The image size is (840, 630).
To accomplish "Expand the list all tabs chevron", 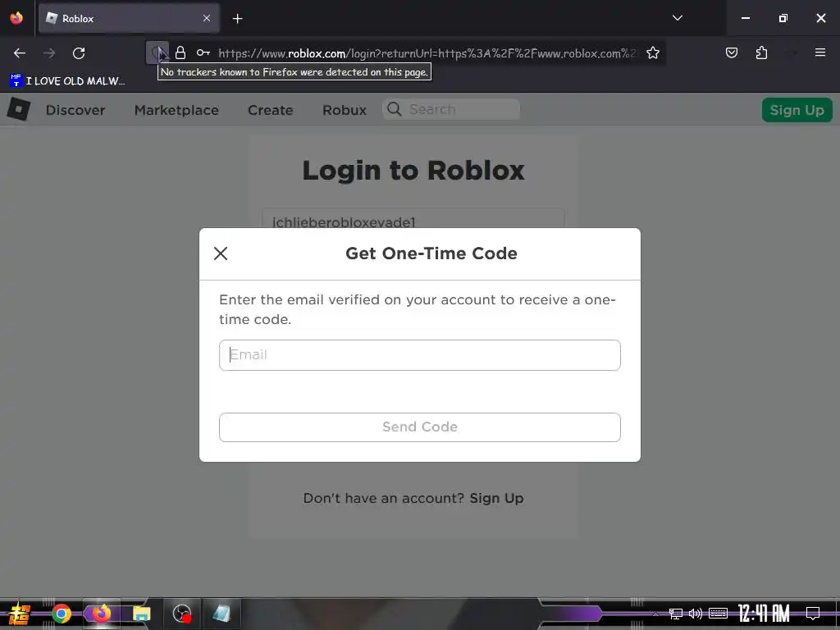I will (677, 18).
